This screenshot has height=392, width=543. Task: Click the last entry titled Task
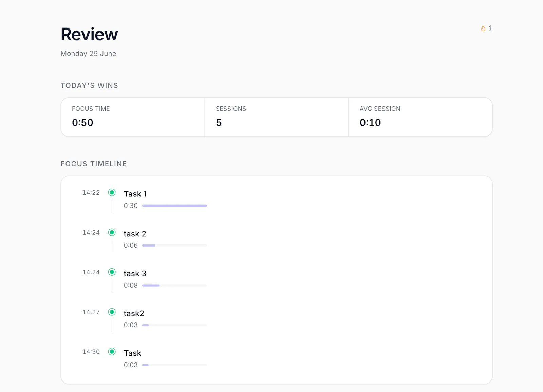(132, 353)
